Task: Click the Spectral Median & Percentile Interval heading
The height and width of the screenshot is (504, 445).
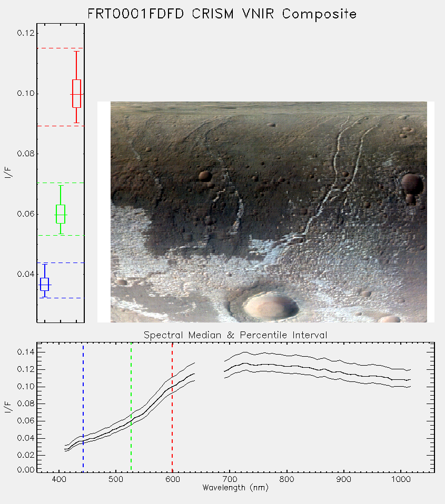Action: (x=235, y=335)
